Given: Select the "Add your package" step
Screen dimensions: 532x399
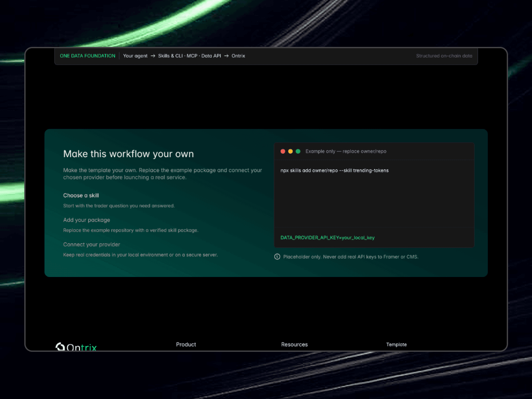Looking at the screenshot, I should point(87,220).
